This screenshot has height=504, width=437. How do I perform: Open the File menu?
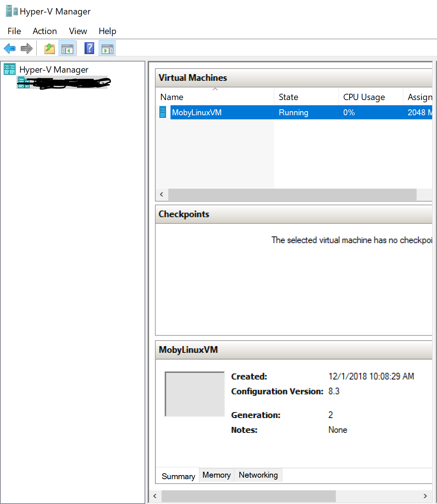click(x=14, y=31)
